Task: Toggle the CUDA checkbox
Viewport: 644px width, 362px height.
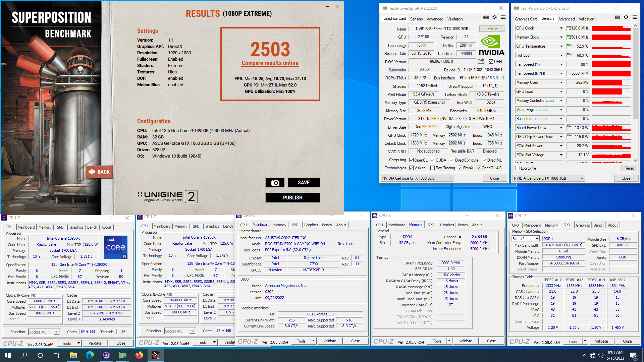Action: (433, 160)
